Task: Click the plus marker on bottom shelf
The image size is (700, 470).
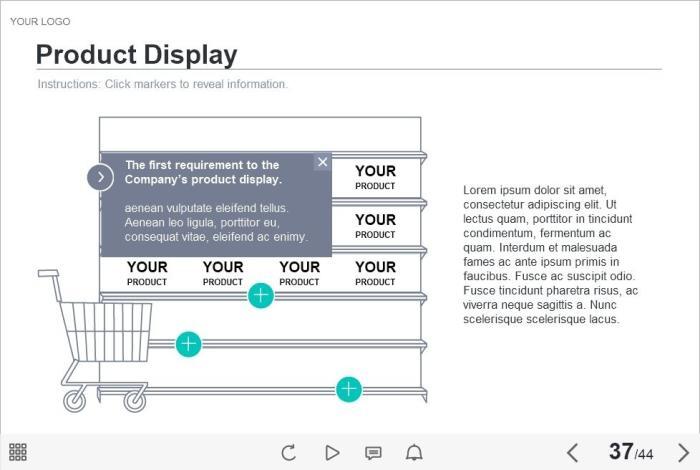Action: click(349, 389)
